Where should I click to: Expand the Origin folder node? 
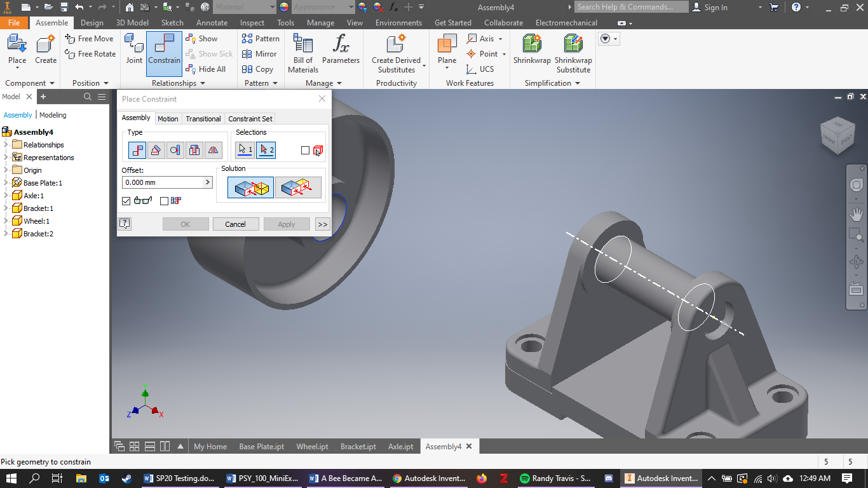click(x=6, y=170)
